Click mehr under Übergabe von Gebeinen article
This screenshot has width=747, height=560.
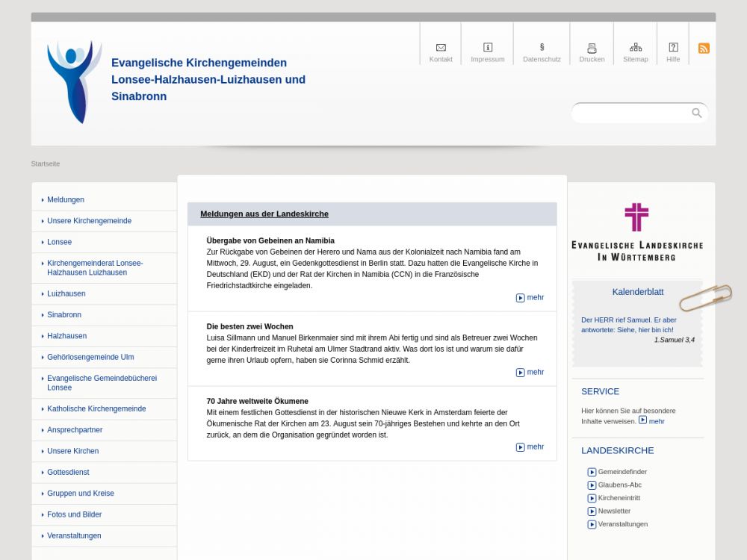(530, 298)
